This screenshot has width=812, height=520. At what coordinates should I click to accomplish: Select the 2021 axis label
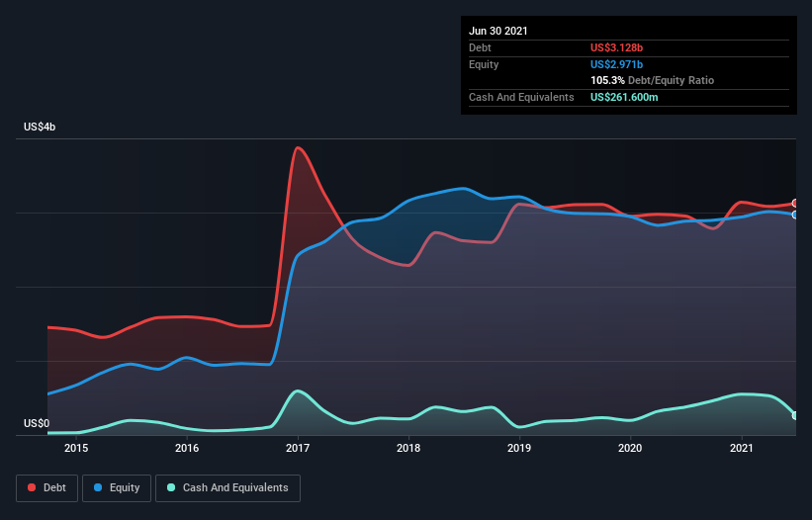click(741, 448)
